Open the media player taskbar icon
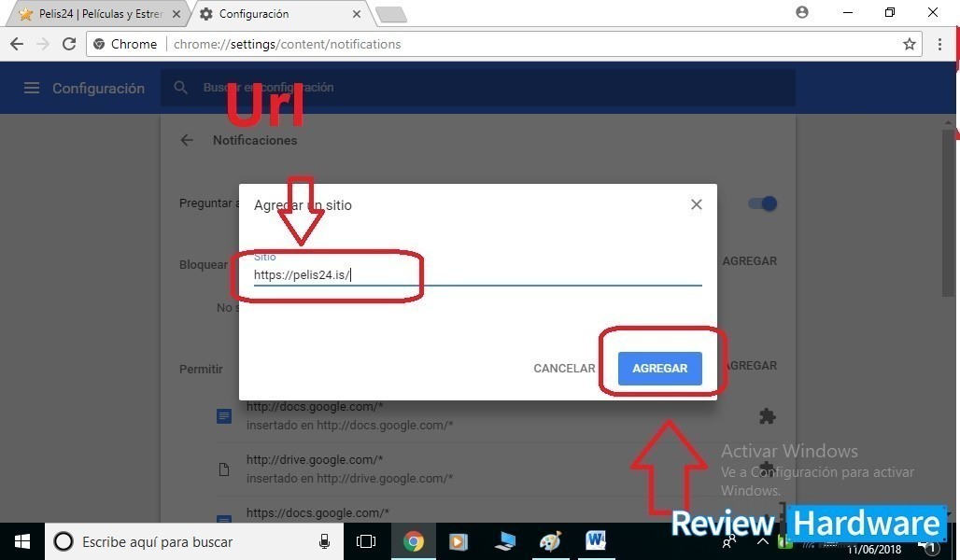This screenshot has height=560, width=960. 458,541
